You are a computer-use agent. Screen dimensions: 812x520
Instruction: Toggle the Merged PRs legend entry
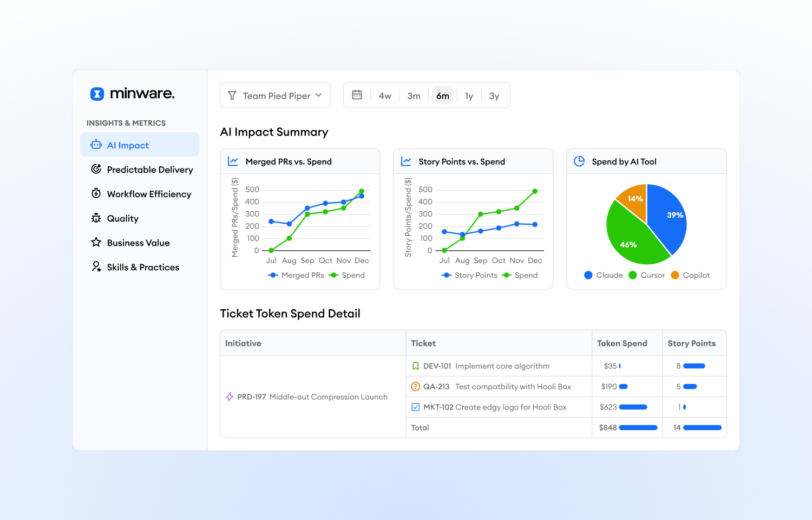(296, 275)
